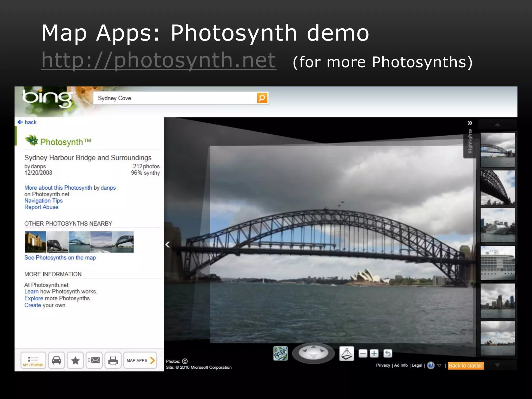532x399 pixels.
Task: Click the orange search magnifier button
Action: coord(262,98)
